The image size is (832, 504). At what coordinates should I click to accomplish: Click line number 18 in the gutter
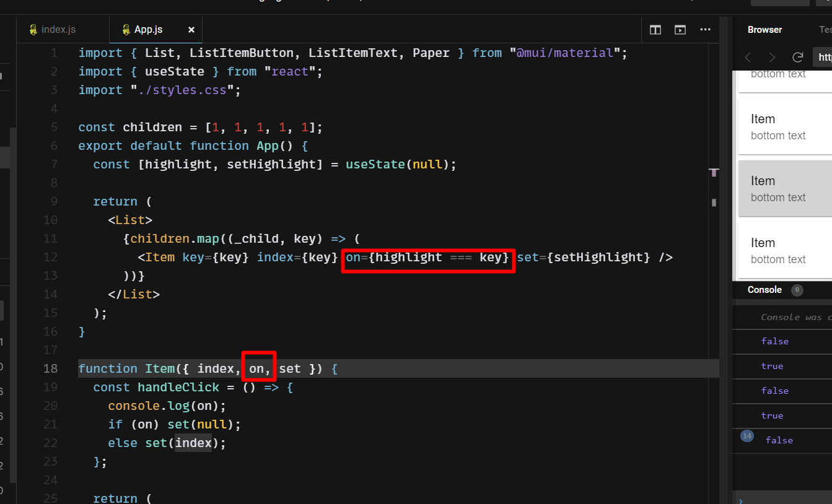coord(50,368)
